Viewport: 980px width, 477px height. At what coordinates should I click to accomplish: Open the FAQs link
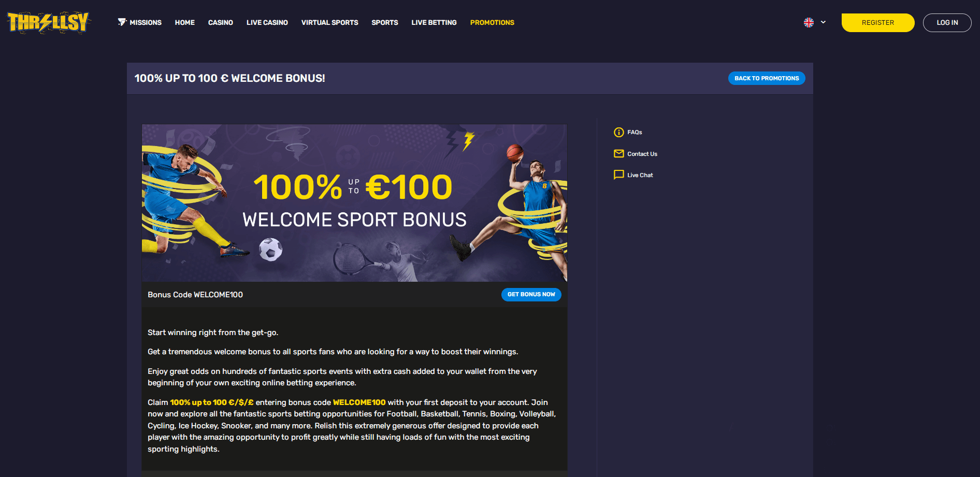click(635, 132)
